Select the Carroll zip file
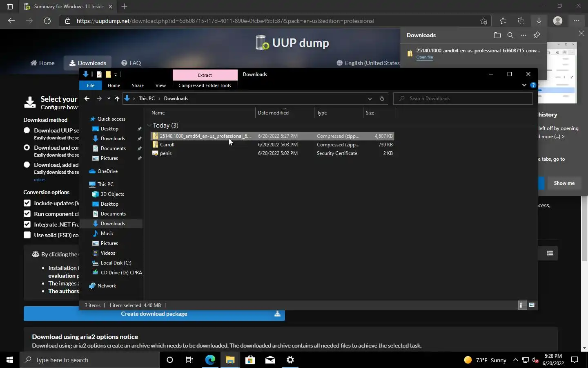This screenshot has width=588, height=368. (x=167, y=145)
